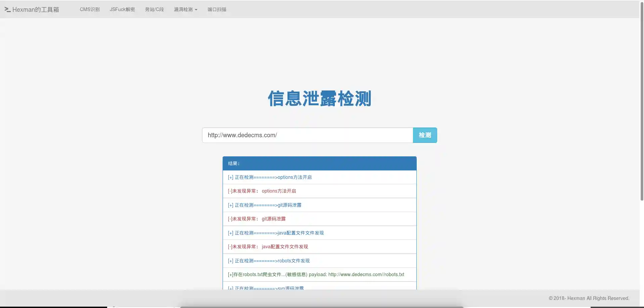Click the caret arrow next to 漏洞检测
Image resolution: width=644 pixels, height=308 pixels.
click(x=196, y=9)
